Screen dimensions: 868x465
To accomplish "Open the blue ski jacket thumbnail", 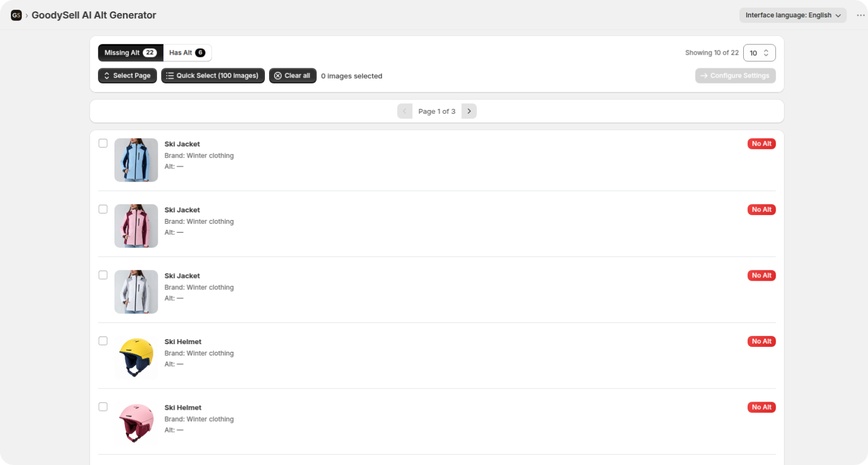I will pyautogui.click(x=136, y=160).
